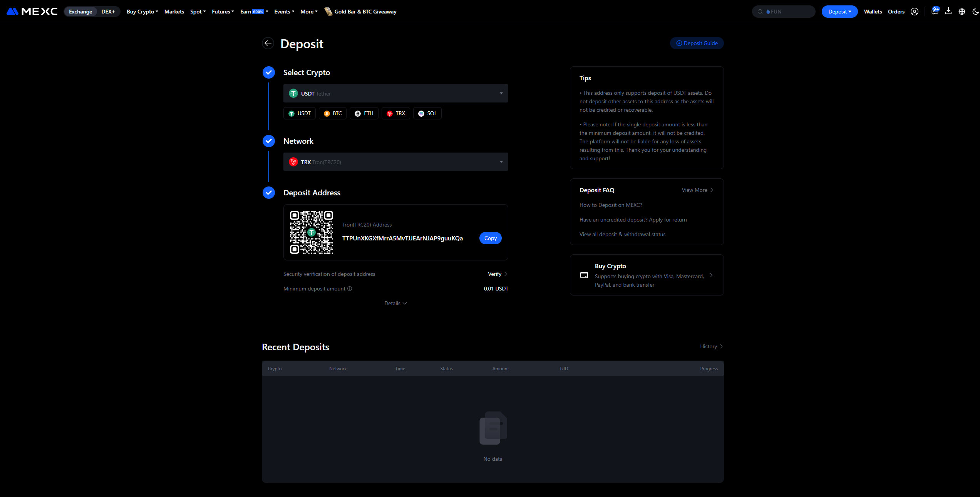Open the language globe icon
Image resolution: width=980 pixels, height=497 pixels.
962,12
